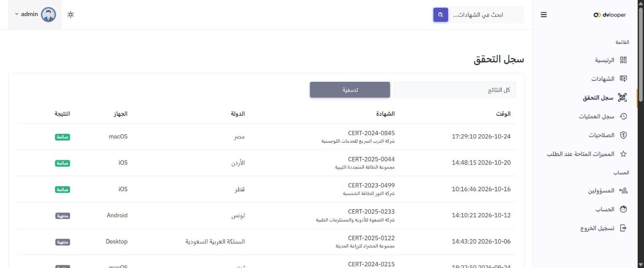Click the الشهادات certificates icon
The image size is (644, 268).
[623, 79]
